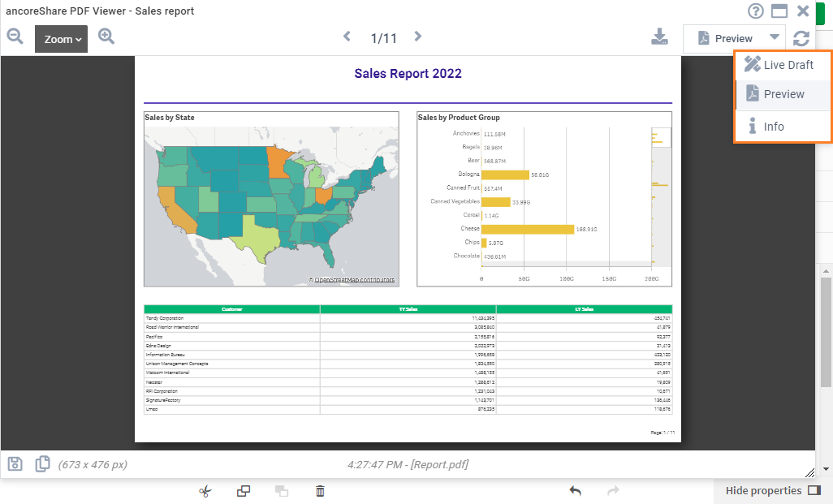Image resolution: width=833 pixels, height=504 pixels.
Task: Click the Preview mode button
Action: pos(725,38)
